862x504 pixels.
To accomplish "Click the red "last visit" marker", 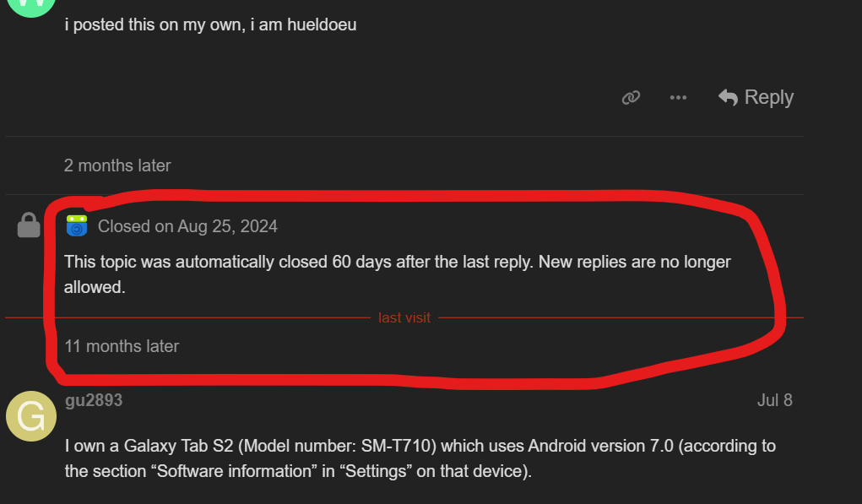I will 404,318.
